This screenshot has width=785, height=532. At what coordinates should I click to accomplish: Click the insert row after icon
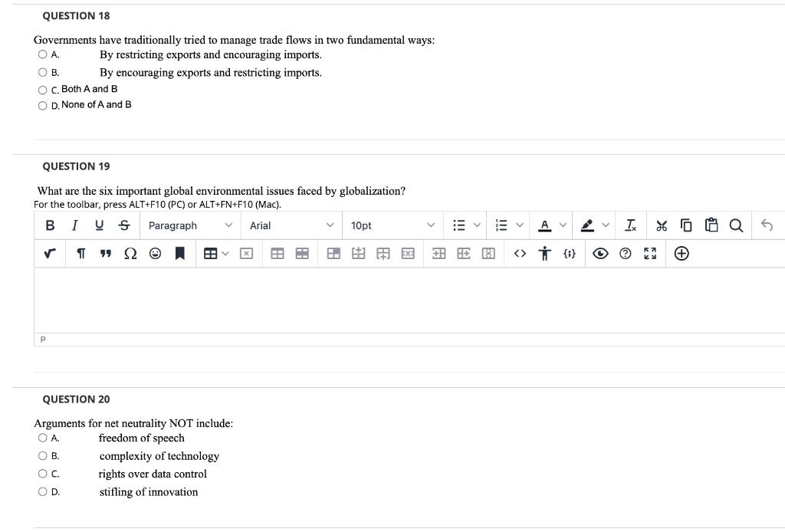[x=383, y=254]
